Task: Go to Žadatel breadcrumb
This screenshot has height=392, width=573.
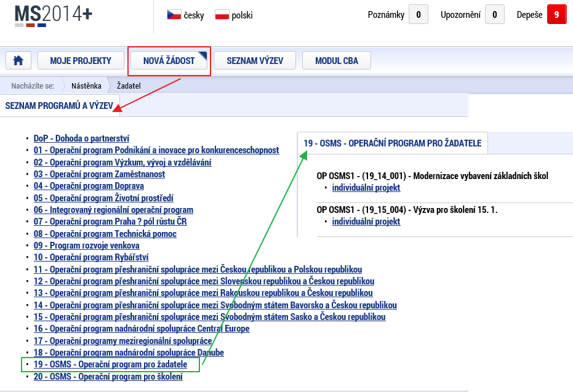Action: (x=129, y=86)
